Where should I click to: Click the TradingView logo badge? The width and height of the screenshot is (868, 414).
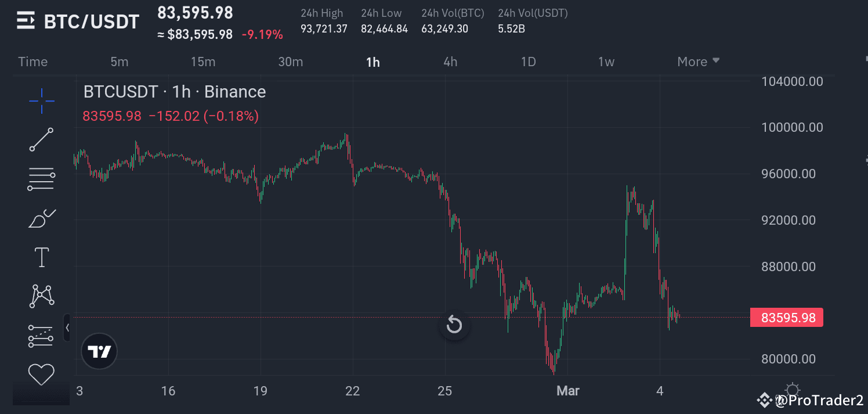coord(99,351)
